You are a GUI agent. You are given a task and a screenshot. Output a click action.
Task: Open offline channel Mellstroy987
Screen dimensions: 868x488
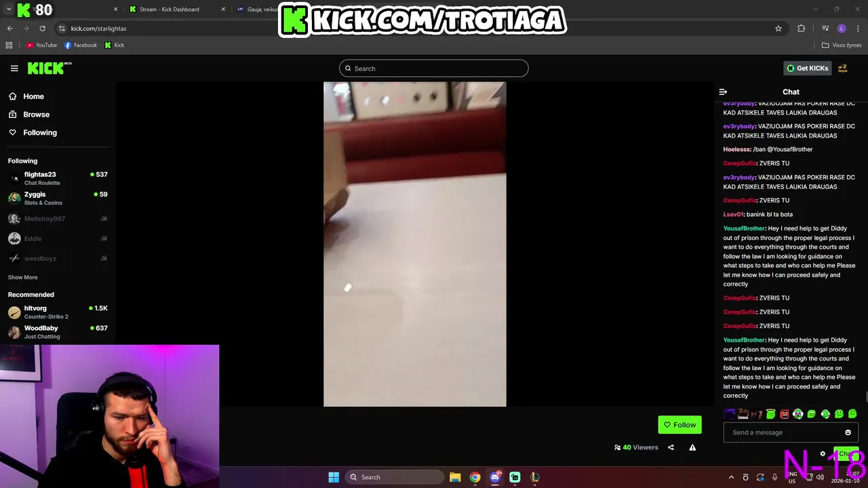coord(58,219)
